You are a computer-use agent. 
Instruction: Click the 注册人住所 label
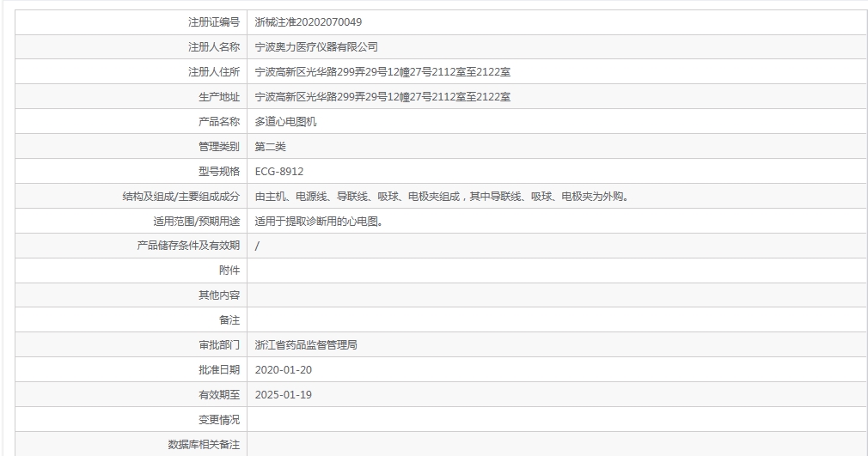click(x=214, y=72)
